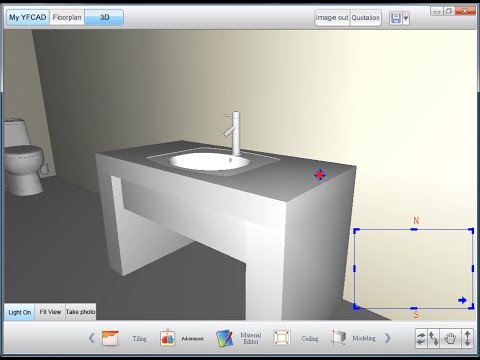
Task: Open the Adornment tool icon
Action: click(167, 338)
